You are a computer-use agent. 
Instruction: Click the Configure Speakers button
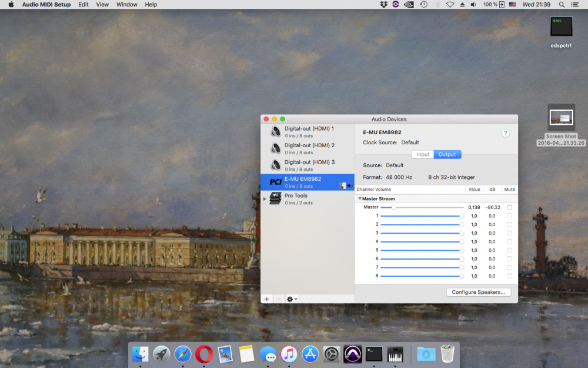pyautogui.click(x=478, y=292)
